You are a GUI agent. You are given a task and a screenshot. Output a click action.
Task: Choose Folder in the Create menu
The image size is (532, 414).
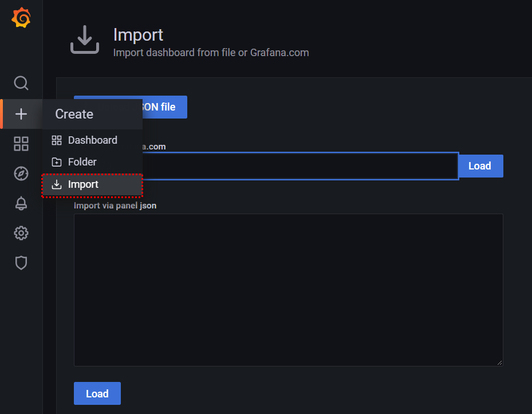[92, 162]
